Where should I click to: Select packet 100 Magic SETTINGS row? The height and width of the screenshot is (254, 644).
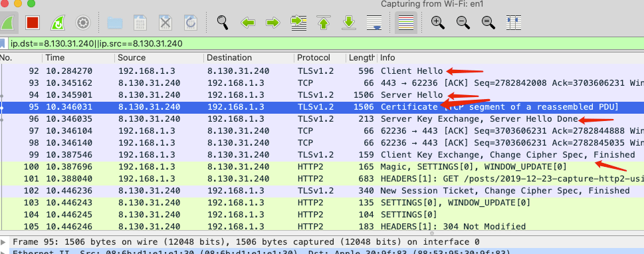tap(322, 167)
